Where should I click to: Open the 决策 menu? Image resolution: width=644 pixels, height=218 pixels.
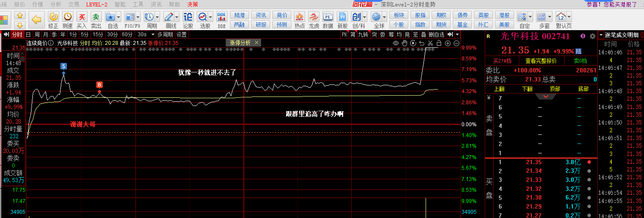(x=193, y=4)
